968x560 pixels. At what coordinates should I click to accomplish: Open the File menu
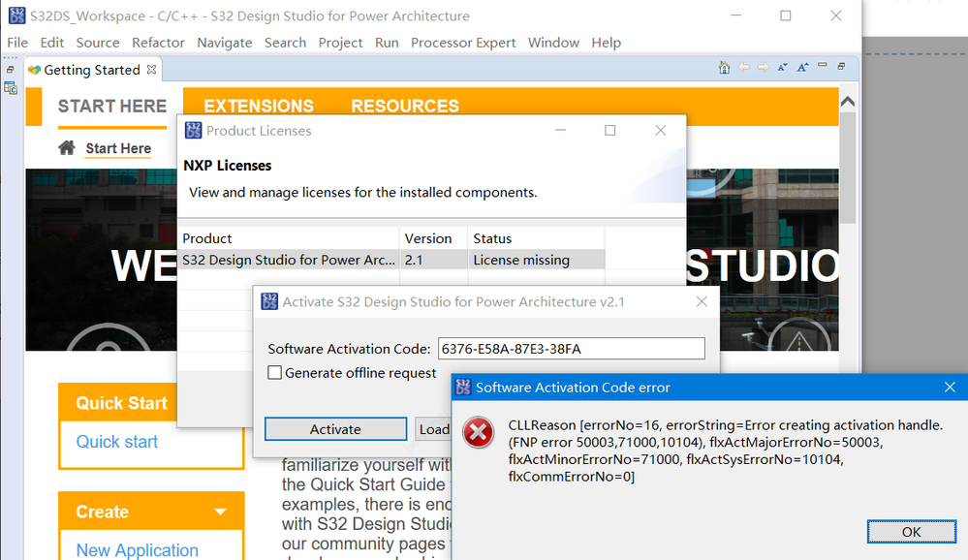17,43
